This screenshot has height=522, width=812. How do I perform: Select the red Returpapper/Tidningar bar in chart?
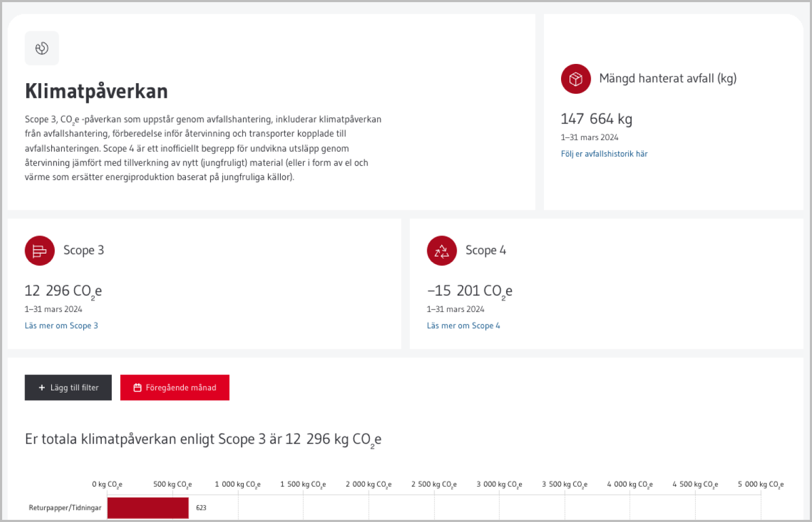(x=148, y=508)
